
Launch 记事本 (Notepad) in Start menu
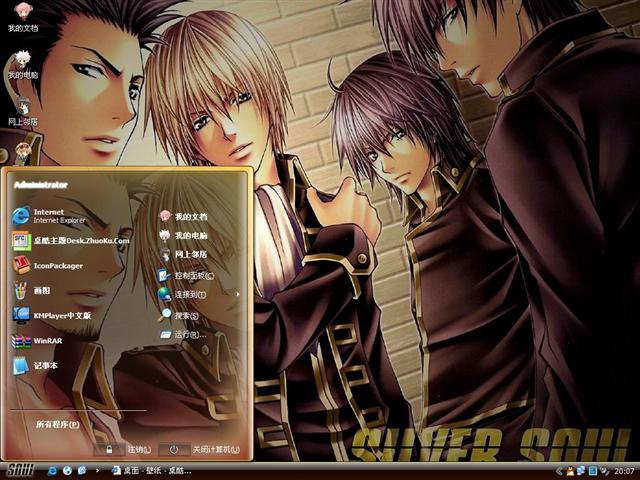click(35, 366)
